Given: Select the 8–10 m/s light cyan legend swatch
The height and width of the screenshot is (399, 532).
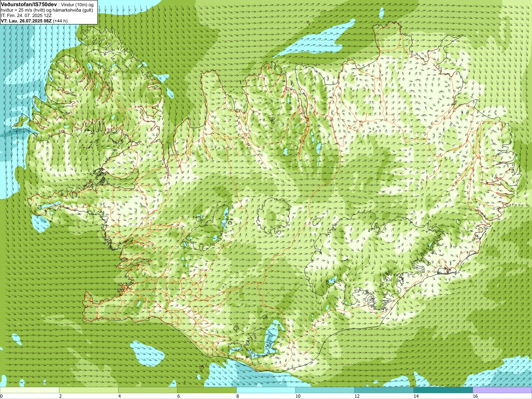Looking at the screenshot, I should (266, 390).
